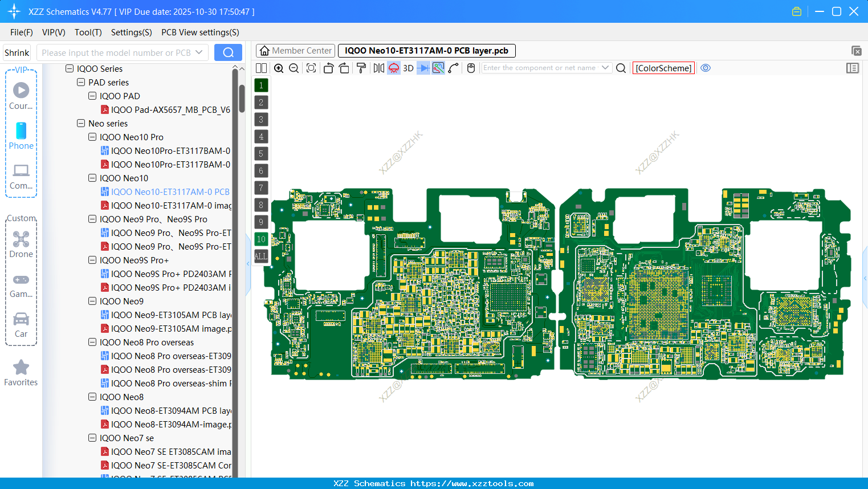Screen dimensions: 868x489
Task: Click the rotate left toolbar icon
Action: pos(328,68)
